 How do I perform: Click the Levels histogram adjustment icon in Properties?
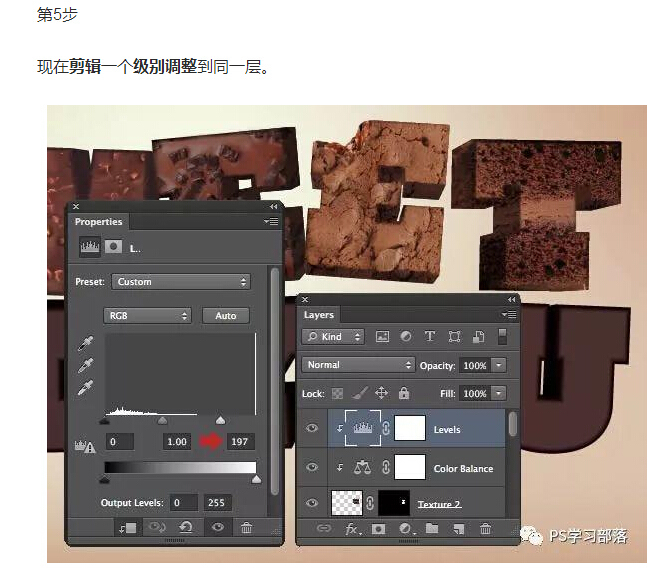click(90, 246)
